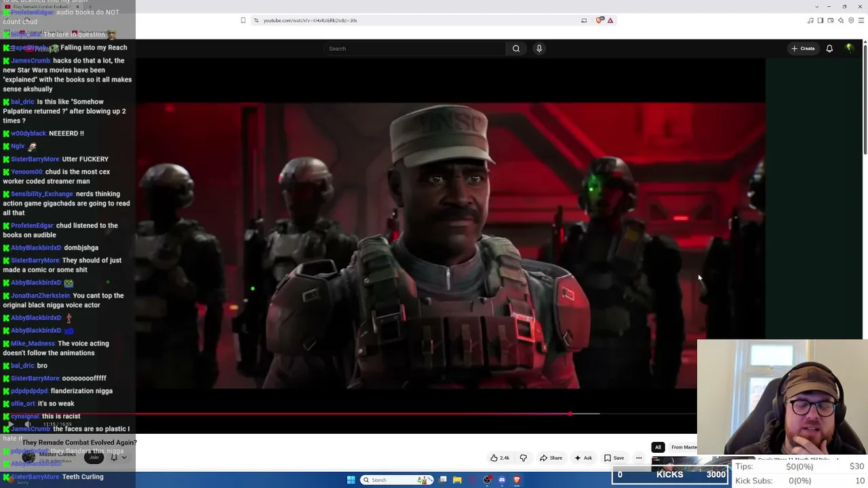Click chat message 'NEEERD !!'
The width and height of the screenshot is (868, 488).
click(66, 134)
